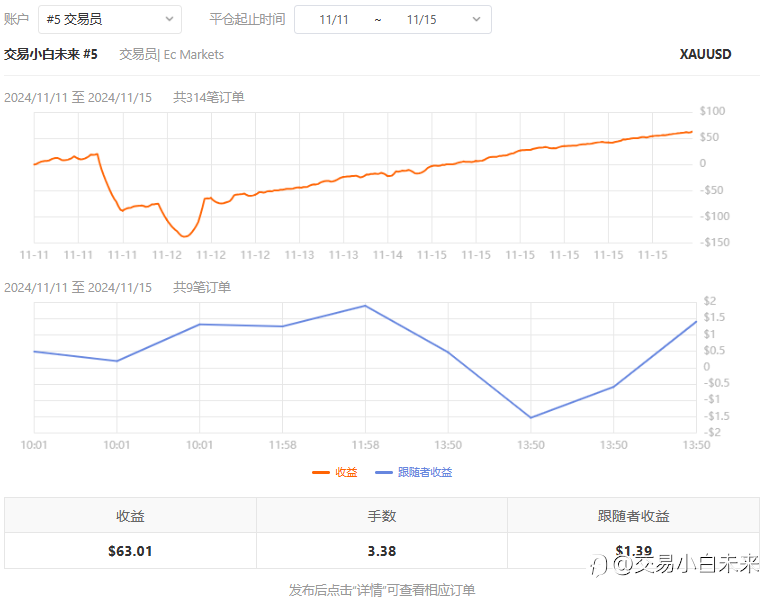768x603 pixels.
Task: Click the 11-13 x-axis label after 11-12
Action: click(x=299, y=255)
